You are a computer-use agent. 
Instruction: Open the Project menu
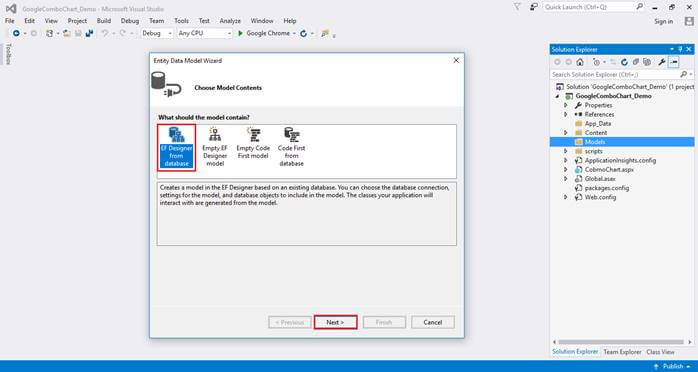pos(77,21)
